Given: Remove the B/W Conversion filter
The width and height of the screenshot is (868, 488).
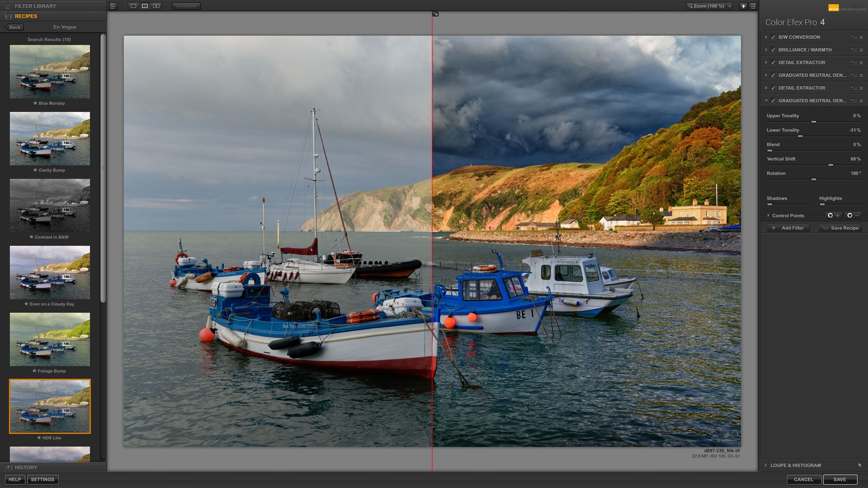Looking at the screenshot, I should (x=861, y=37).
